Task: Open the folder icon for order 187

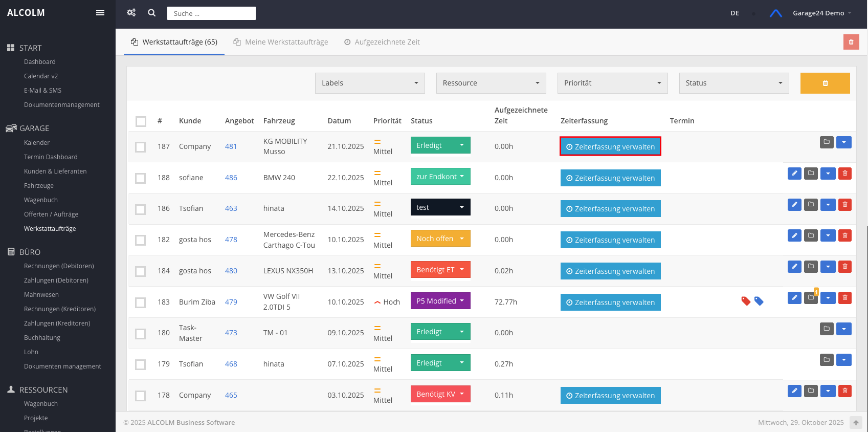Action: pos(827,142)
